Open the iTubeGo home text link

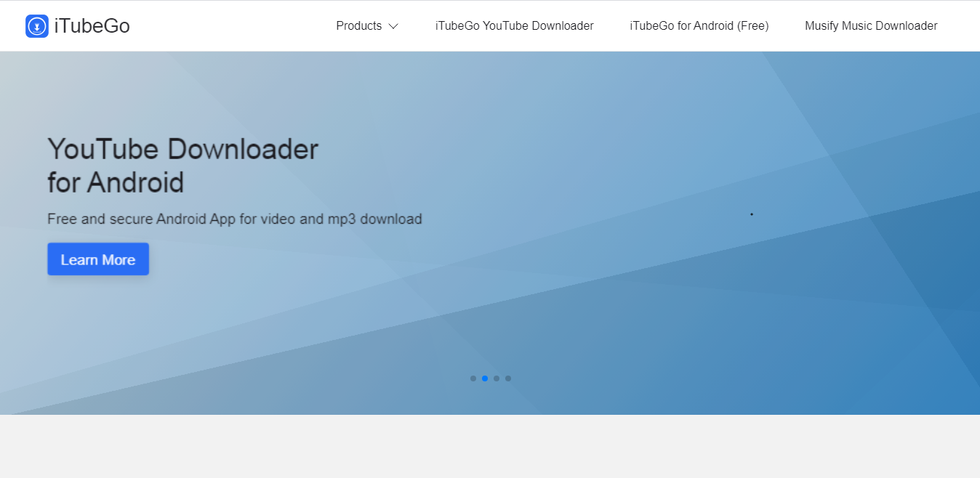point(92,26)
